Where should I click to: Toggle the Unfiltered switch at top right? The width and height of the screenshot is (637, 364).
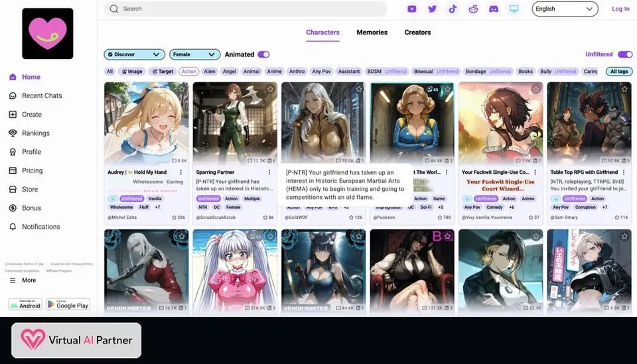(x=625, y=54)
